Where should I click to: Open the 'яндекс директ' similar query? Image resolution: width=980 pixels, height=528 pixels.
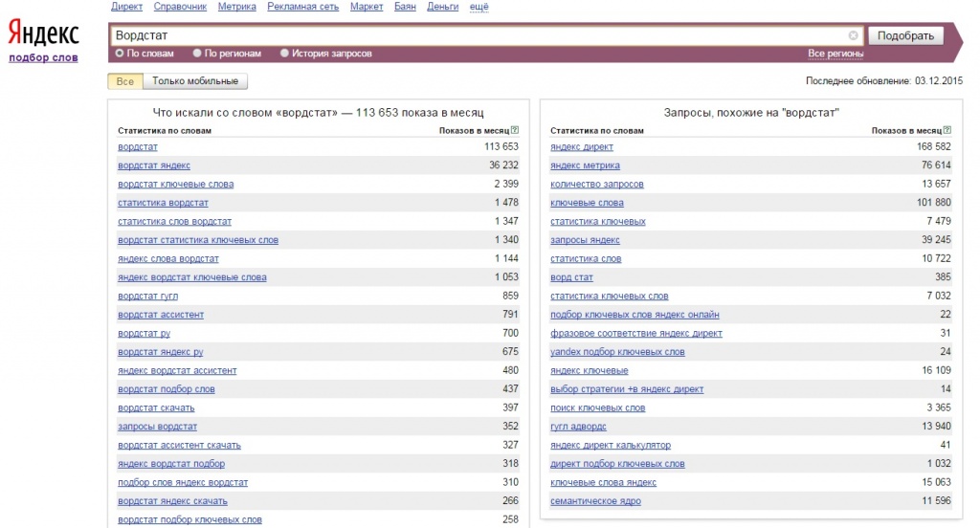click(582, 147)
